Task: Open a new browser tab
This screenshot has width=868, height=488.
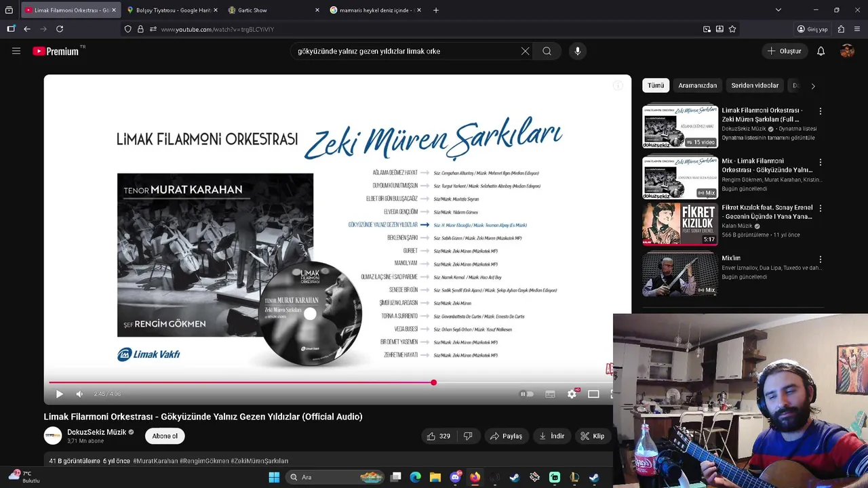Action: coord(436,10)
